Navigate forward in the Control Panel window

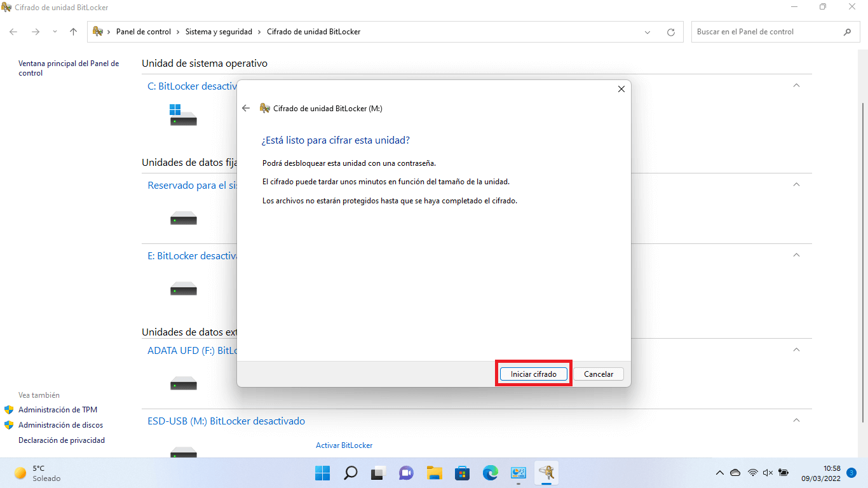pos(36,32)
